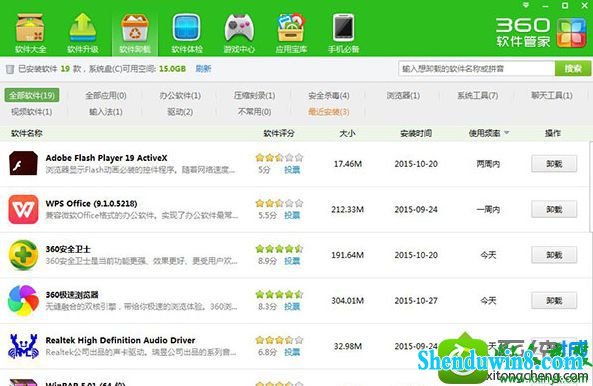
Task: Sort by the 大小 column header
Action: 347,133
